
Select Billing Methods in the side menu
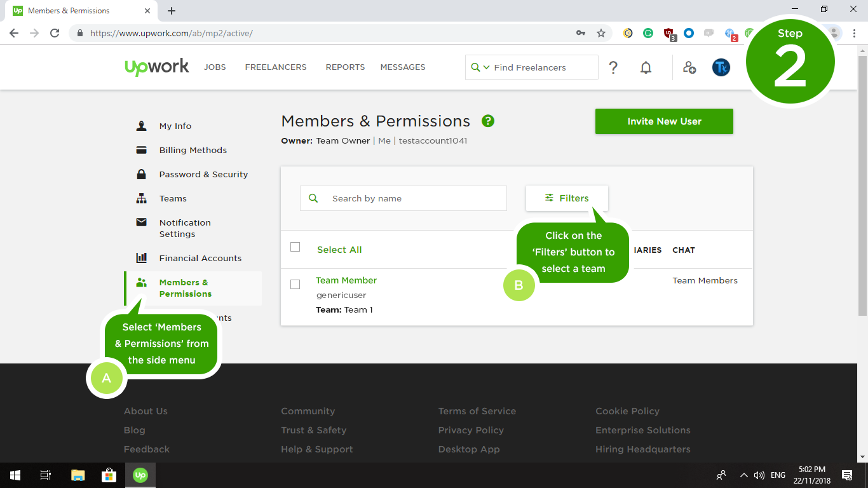193,150
